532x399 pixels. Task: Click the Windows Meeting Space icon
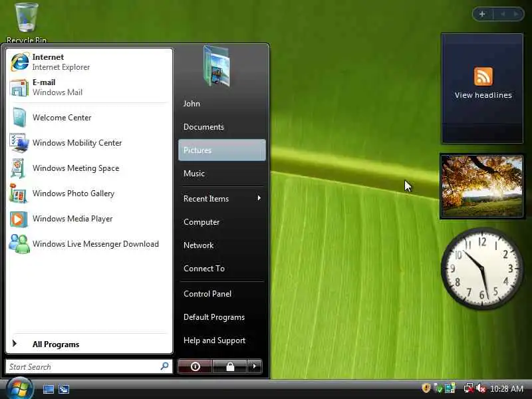coord(19,168)
